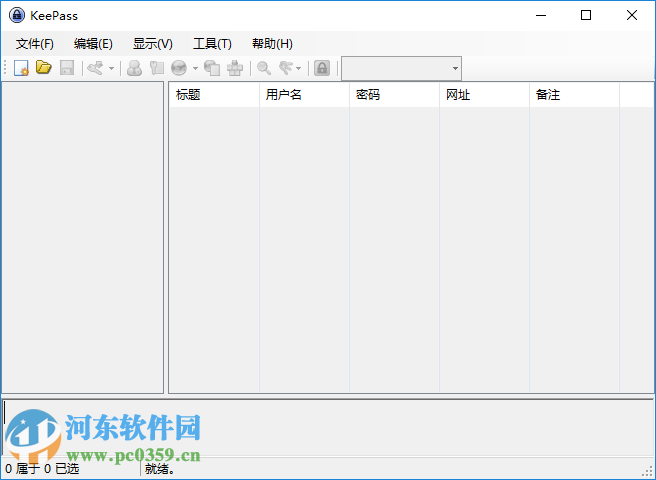656x480 pixels.
Task: Sort by the 备注 column header
Action: pos(574,95)
